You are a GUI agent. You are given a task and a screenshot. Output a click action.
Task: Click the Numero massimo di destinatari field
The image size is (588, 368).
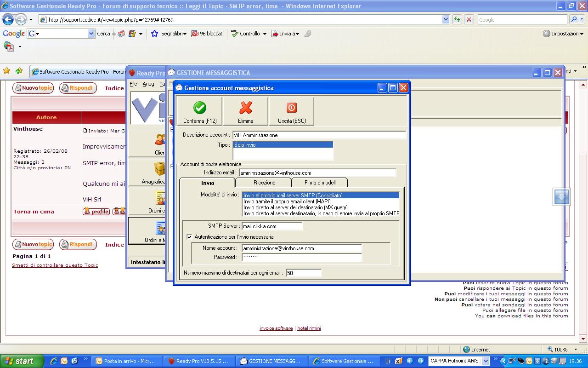(x=304, y=273)
